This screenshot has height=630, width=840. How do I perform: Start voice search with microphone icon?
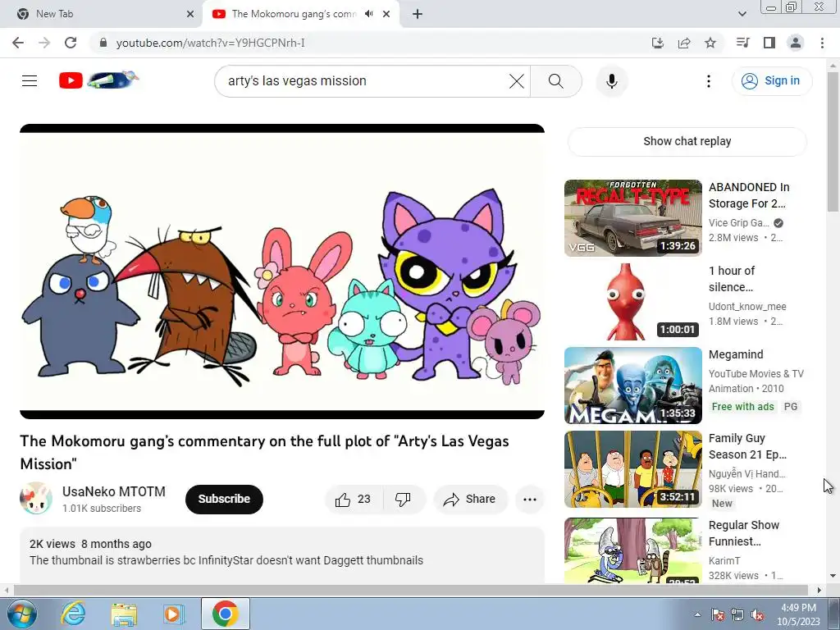click(x=611, y=81)
